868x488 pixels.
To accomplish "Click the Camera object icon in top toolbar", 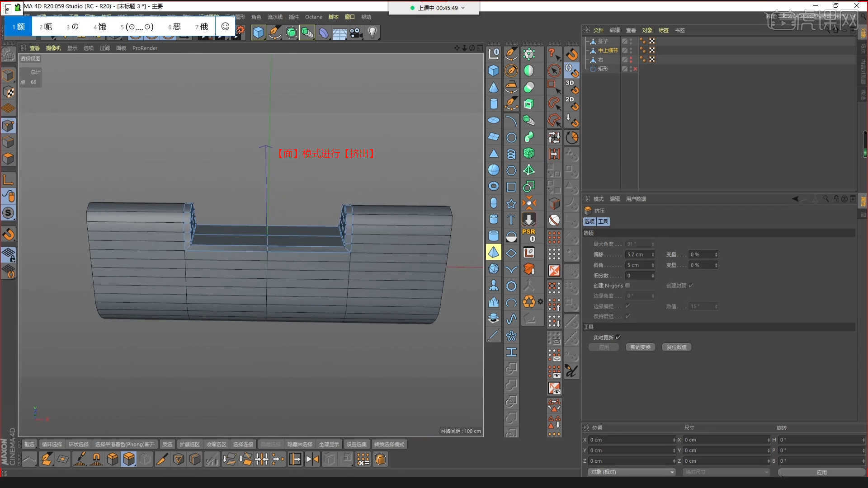I will [x=356, y=33].
